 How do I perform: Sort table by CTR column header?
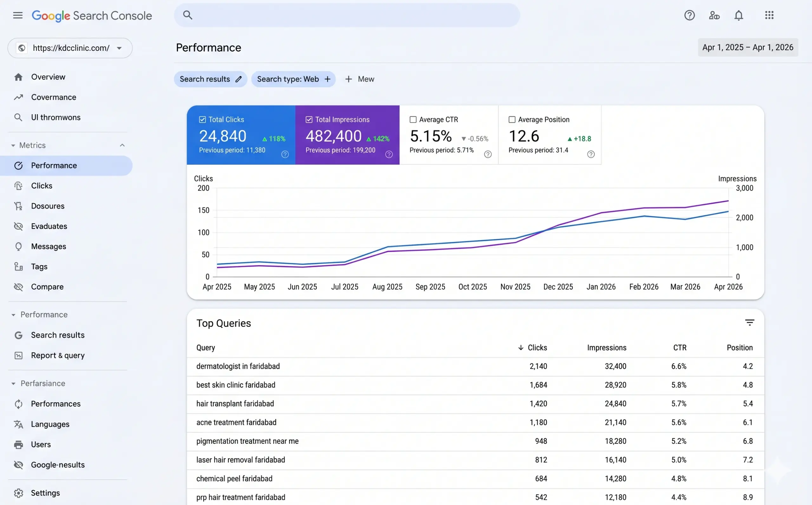(680, 348)
